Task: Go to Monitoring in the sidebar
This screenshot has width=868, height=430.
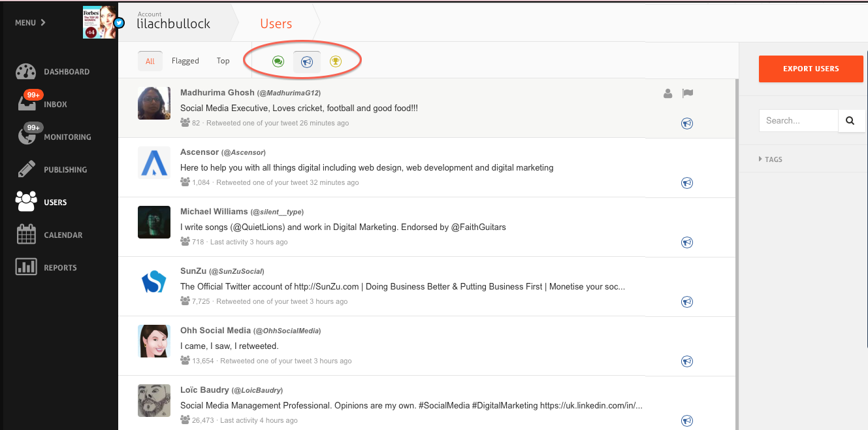Action: (x=67, y=137)
